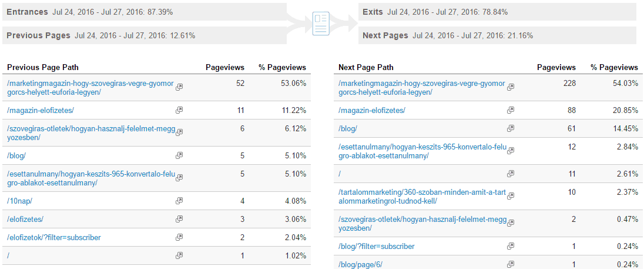The width and height of the screenshot is (644, 269).
Task: Open external link icon for next page /
Action: pos(511,174)
